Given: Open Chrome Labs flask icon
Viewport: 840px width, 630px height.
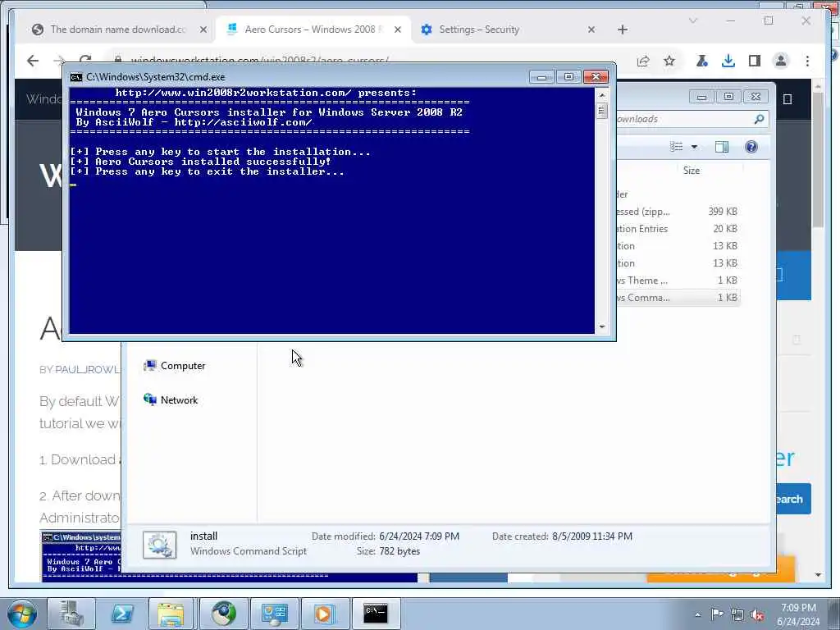Looking at the screenshot, I should 702,61.
